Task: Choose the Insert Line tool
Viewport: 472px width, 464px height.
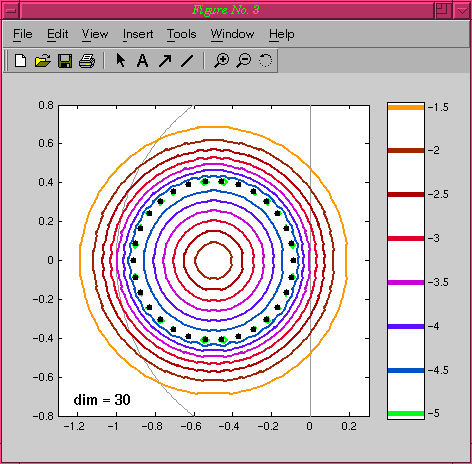Action: [x=187, y=61]
